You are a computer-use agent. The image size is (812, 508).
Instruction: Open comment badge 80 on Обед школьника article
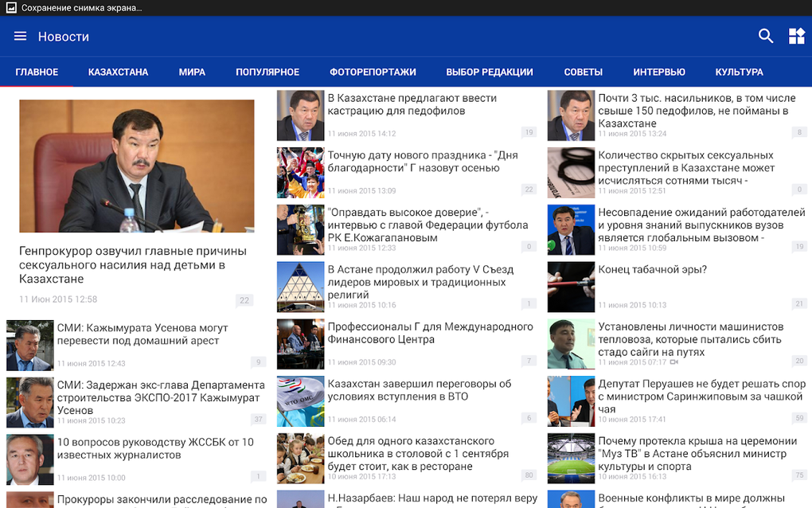529,475
